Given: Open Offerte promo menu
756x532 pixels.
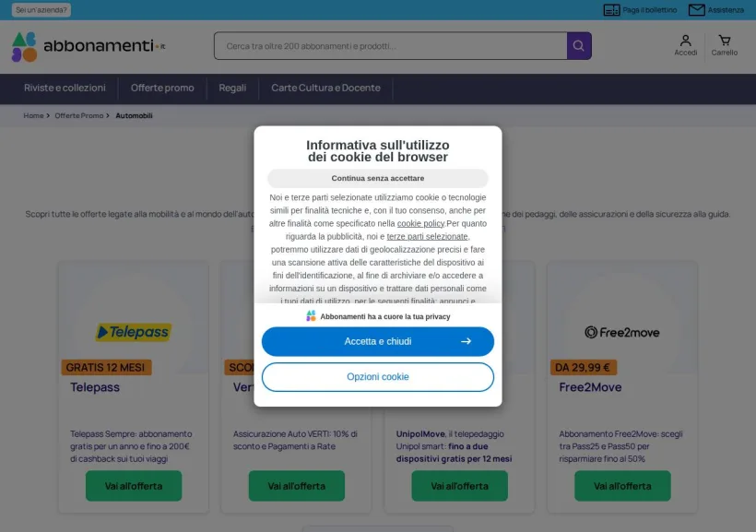Looking at the screenshot, I should [162, 89].
